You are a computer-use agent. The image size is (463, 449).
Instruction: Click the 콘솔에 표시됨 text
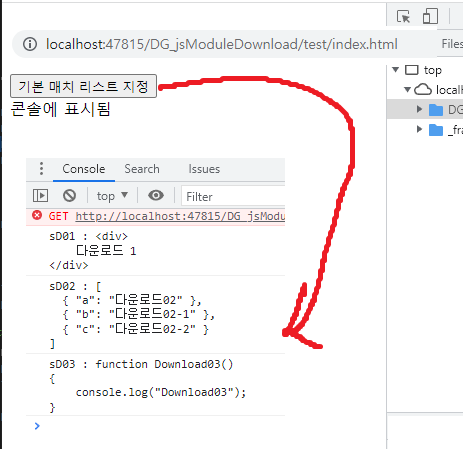tap(61, 109)
